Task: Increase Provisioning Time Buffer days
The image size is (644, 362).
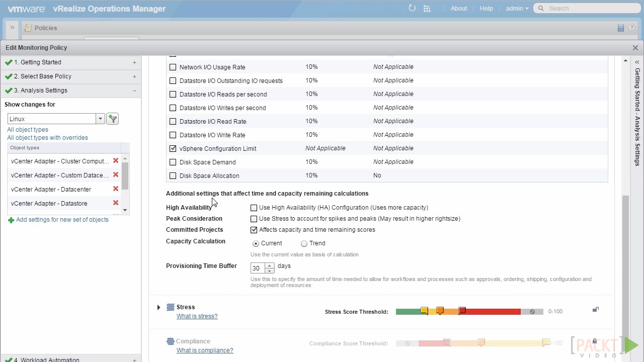Action: 270,265
